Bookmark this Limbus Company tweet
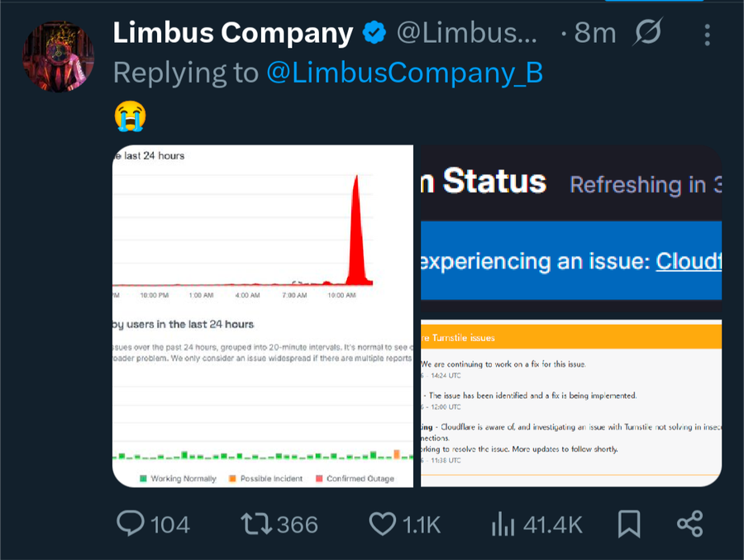This screenshot has height=560, width=744. (x=629, y=523)
